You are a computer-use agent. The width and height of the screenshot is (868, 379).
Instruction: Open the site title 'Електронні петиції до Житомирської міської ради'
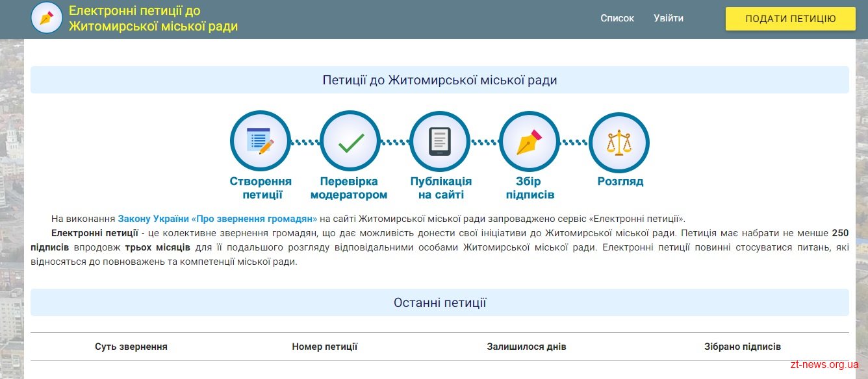(x=153, y=18)
